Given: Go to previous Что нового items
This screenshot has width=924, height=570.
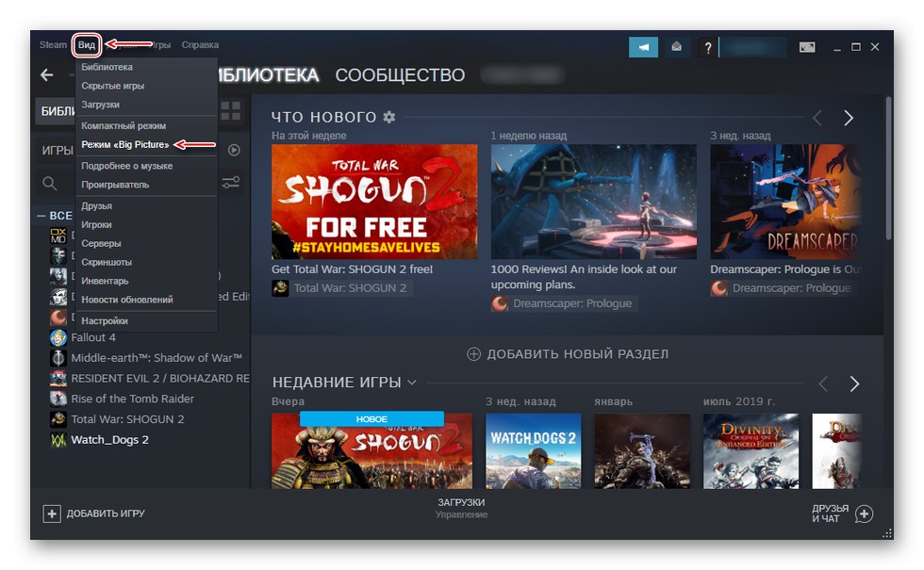Looking at the screenshot, I should tap(817, 118).
